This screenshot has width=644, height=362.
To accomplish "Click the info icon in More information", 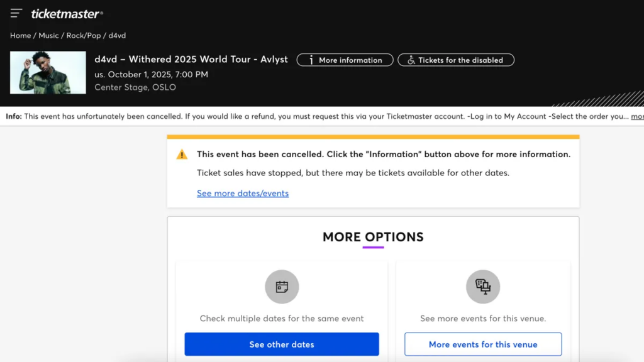I will tap(311, 60).
